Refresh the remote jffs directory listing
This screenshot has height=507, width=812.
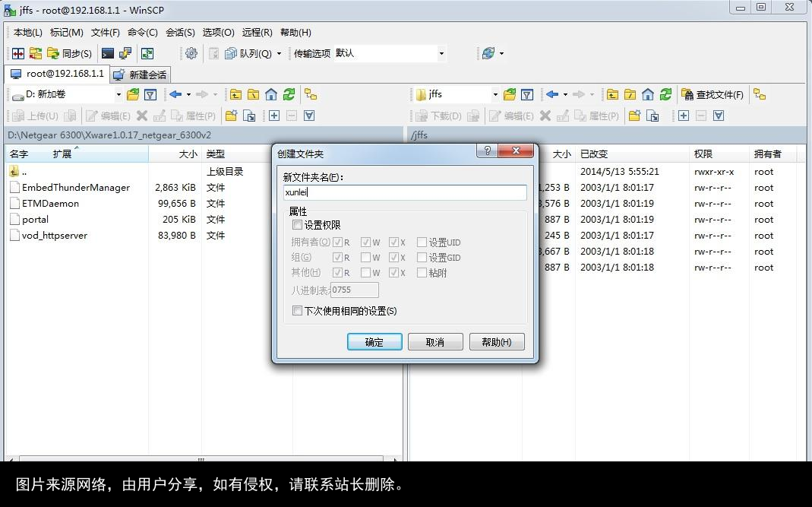pos(665,94)
